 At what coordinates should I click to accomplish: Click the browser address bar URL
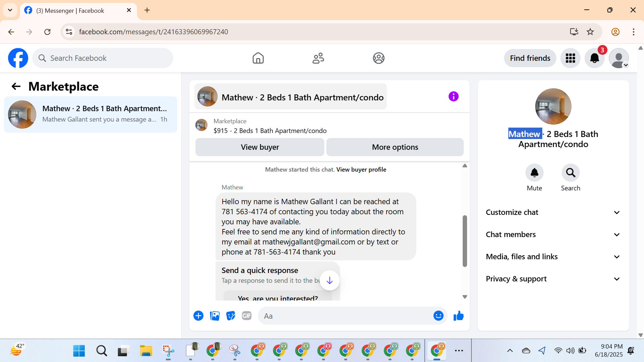pos(153,32)
